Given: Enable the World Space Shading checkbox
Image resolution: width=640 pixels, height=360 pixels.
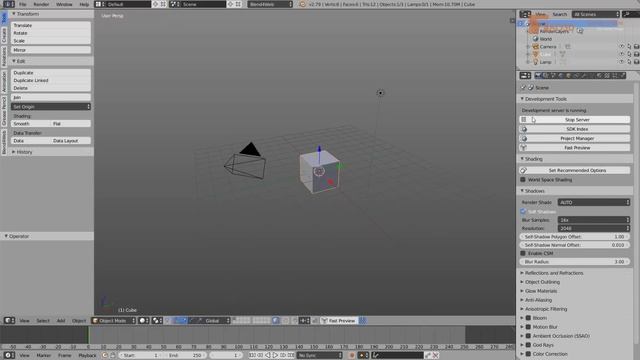Looking at the screenshot, I should click(x=523, y=180).
